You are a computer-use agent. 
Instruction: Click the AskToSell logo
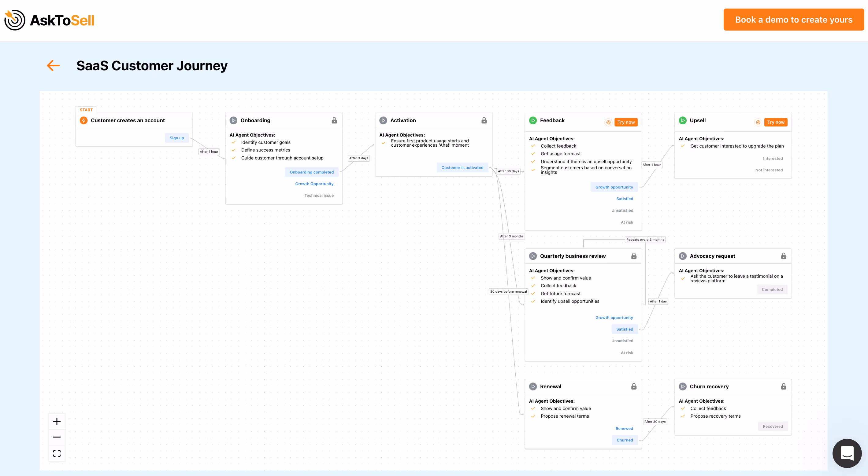(x=50, y=20)
